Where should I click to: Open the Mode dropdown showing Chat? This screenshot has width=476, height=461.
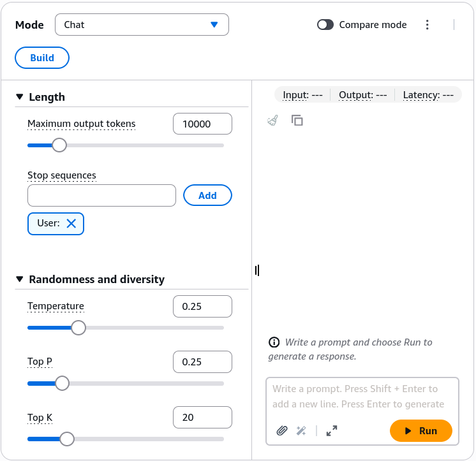tap(142, 25)
